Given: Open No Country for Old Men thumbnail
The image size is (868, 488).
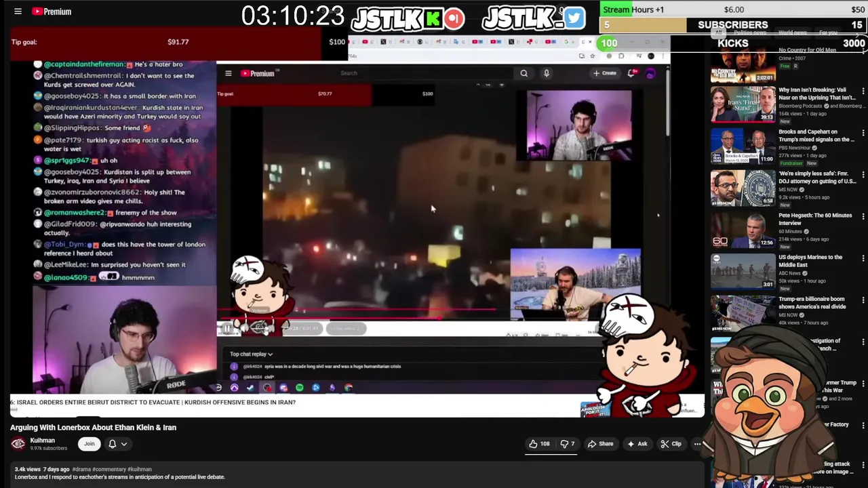Looking at the screenshot, I should click(x=743, y=64).
